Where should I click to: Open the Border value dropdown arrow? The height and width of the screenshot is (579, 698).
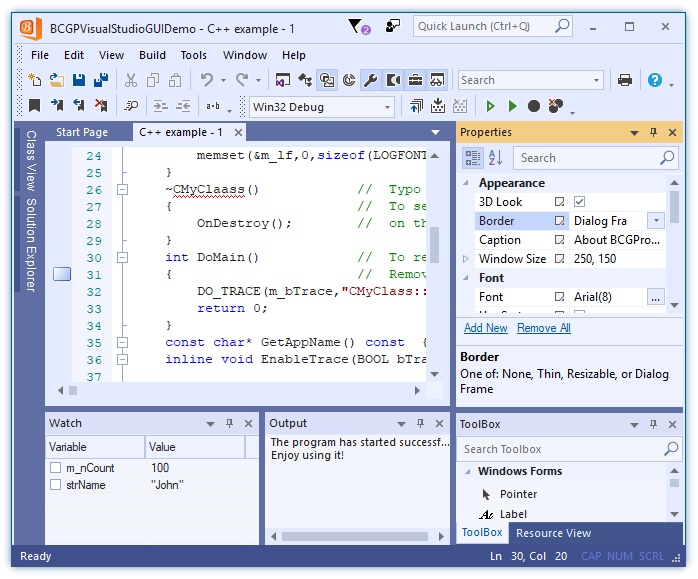pyautogui.click(x=656, y=221)
